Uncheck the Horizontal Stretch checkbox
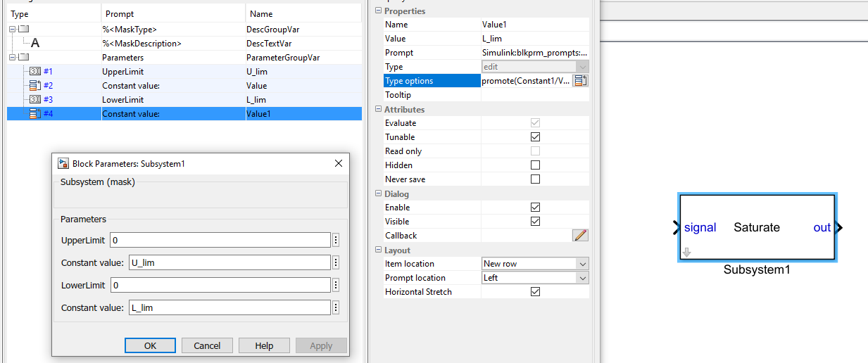The image size is (868, 363). [535, 292]
